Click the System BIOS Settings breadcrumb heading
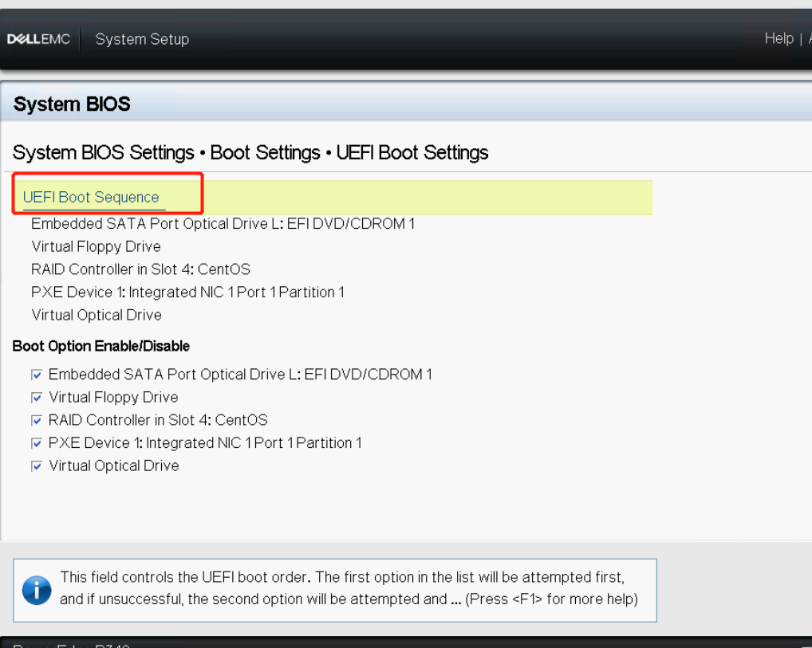 click(x=250, y=153)
